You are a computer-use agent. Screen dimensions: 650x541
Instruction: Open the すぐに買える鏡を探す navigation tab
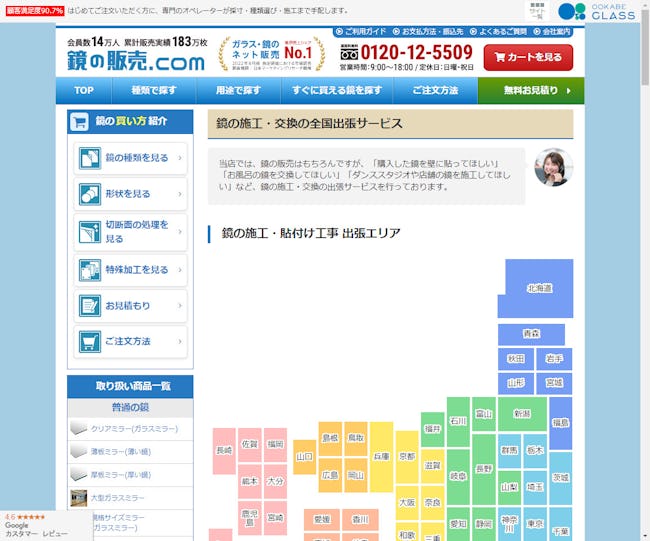[338, 91]
